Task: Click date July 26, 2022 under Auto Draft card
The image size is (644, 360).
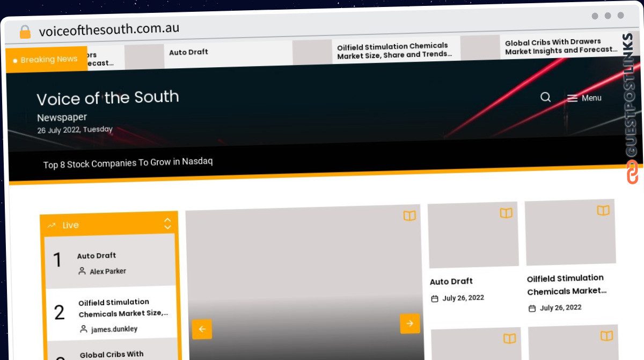Action: tap(463, 298)
